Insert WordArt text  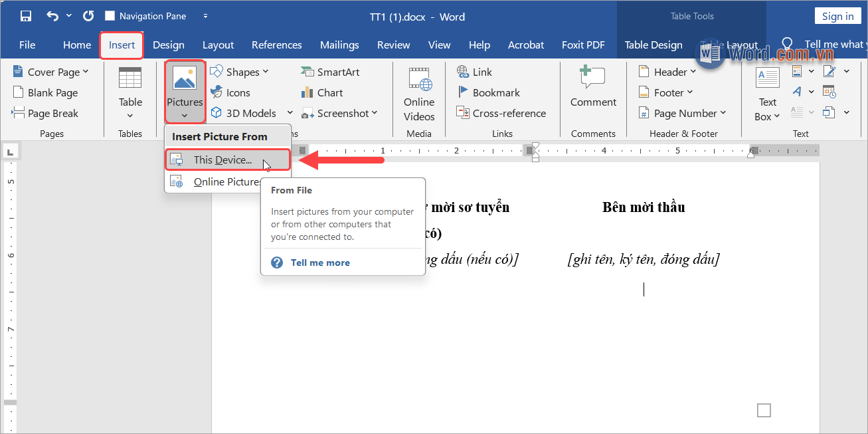click(797, 91)
